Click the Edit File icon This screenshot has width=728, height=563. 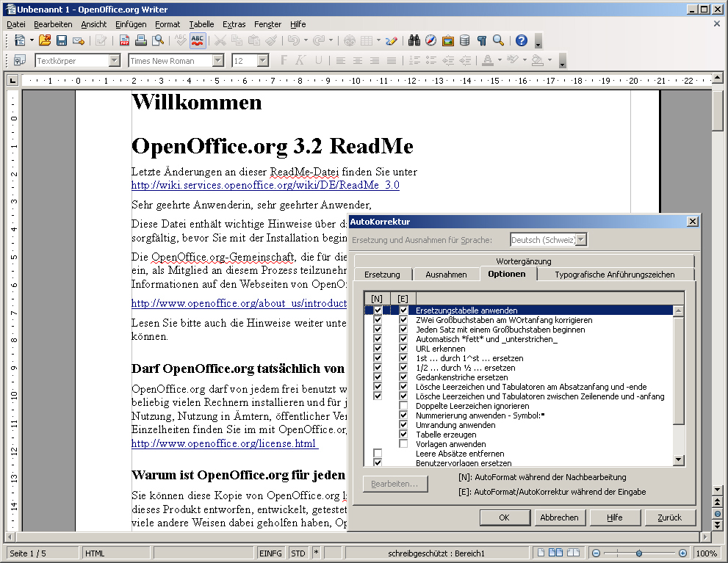tap(101, 41)
